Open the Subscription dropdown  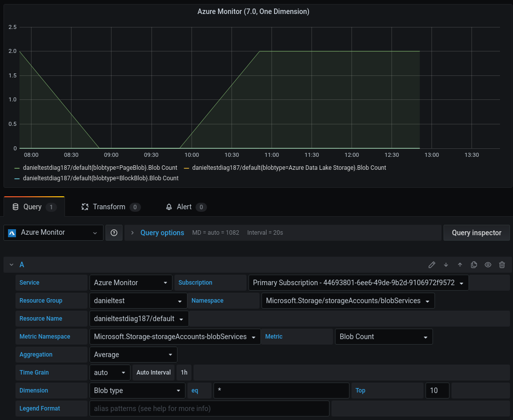click(x=358, y=283)
